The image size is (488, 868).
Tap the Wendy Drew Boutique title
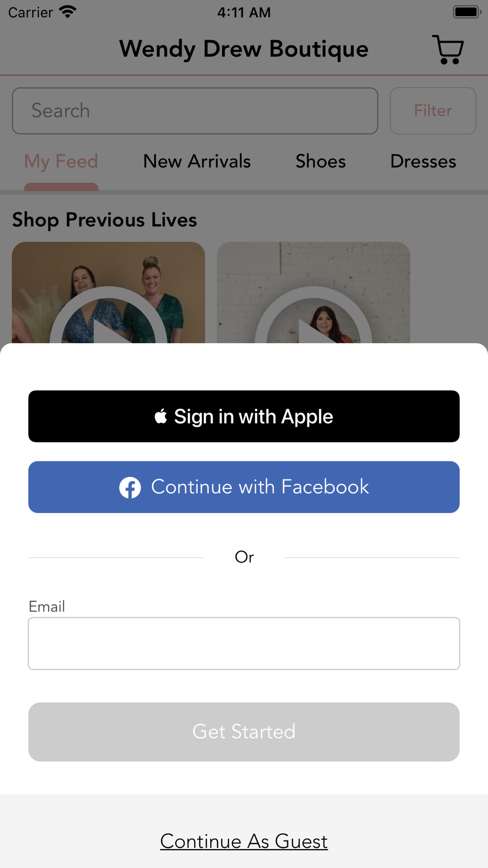(x=244, y=49)
